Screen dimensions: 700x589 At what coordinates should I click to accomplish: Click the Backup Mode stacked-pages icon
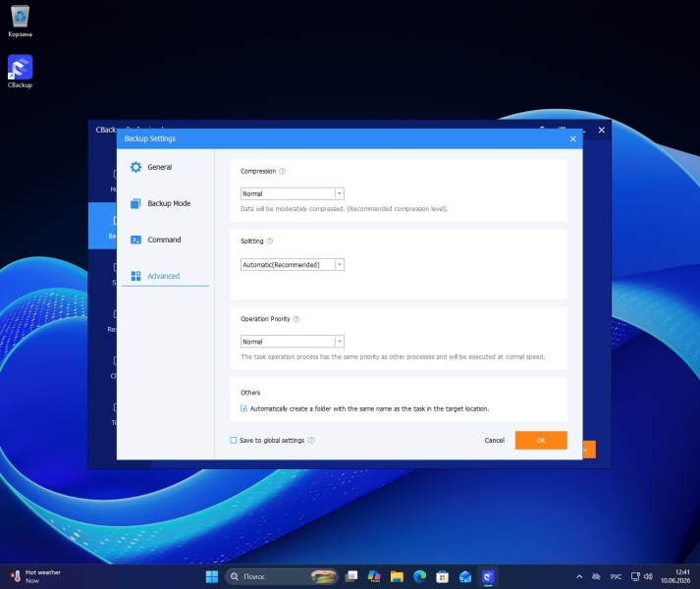click(x=135, y=203)
